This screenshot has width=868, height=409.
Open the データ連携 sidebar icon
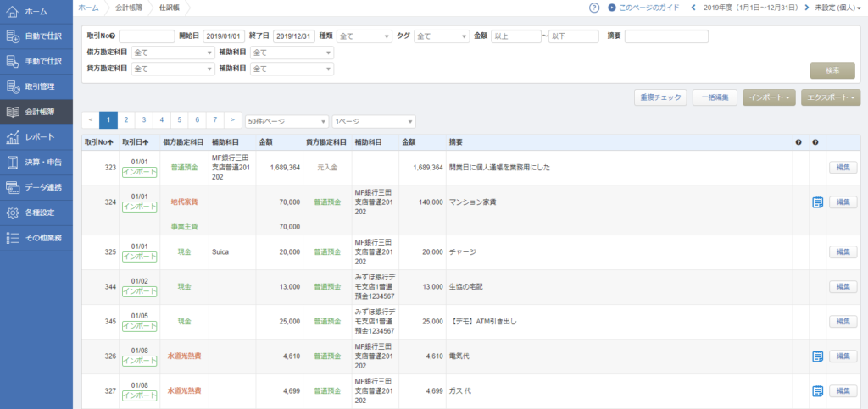13,187
